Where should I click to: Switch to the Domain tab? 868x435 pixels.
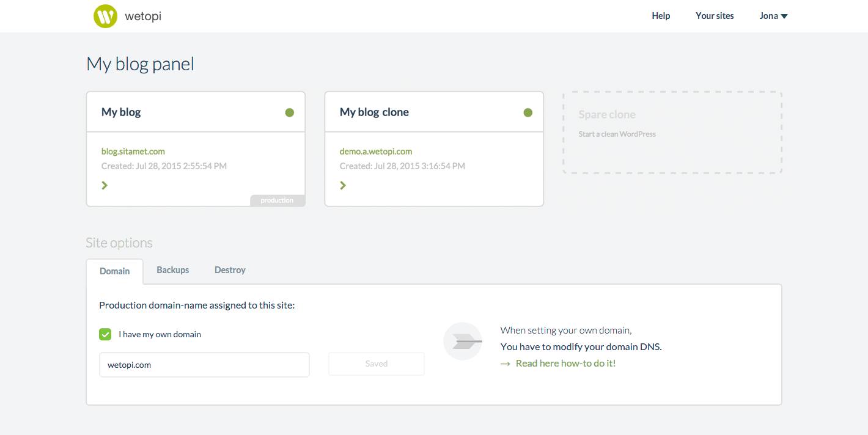(x=115, y=271)
